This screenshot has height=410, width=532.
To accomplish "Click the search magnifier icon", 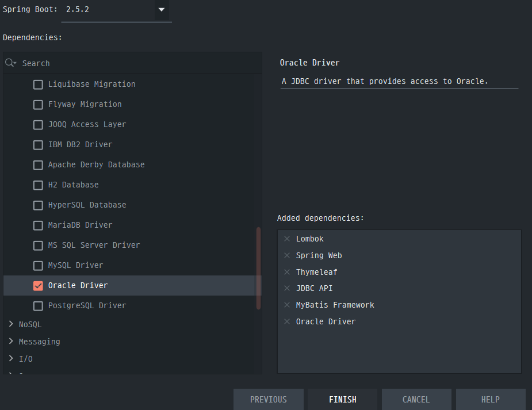I will (10, 63).
